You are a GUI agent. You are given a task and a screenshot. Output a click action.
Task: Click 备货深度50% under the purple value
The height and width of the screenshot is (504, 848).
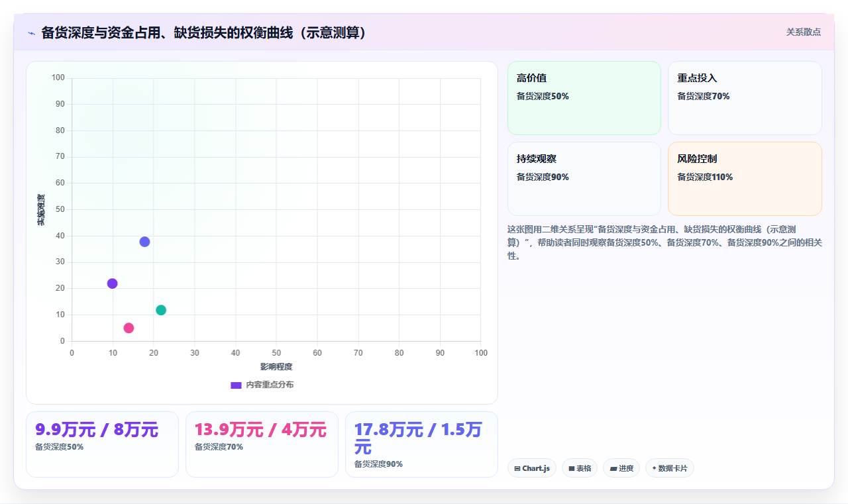59,447
